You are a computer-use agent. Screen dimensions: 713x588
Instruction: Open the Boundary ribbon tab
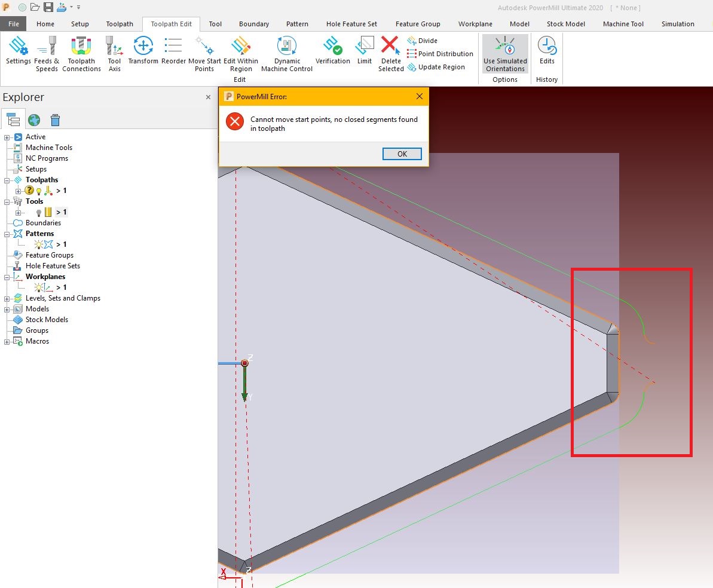pyautogui.click(x=254, y=24)
